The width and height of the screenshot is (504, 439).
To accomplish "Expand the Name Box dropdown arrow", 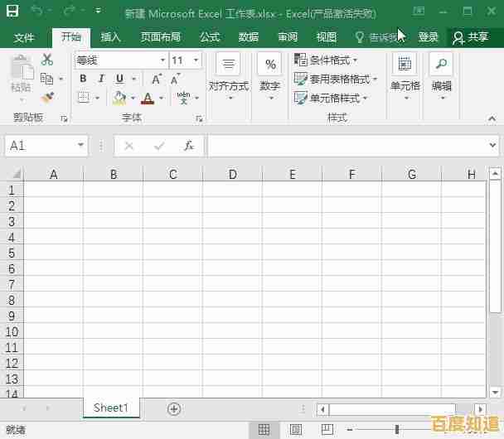I will (80, 146).
